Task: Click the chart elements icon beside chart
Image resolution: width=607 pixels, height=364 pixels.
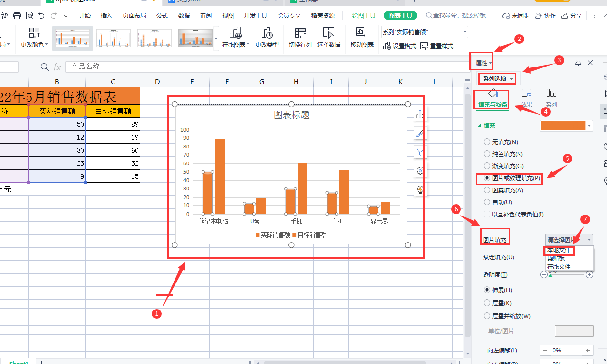Action: pyautogui.click(x=420, y=114)
